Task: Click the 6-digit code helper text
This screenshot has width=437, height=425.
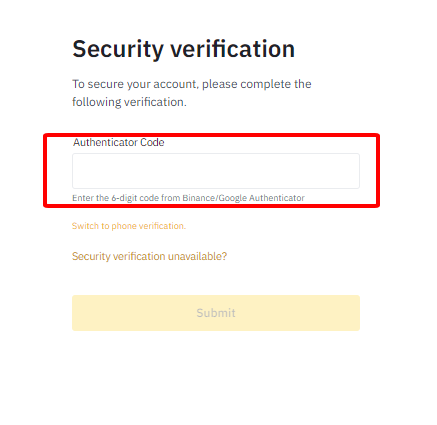Action: [x=188, y=198]
